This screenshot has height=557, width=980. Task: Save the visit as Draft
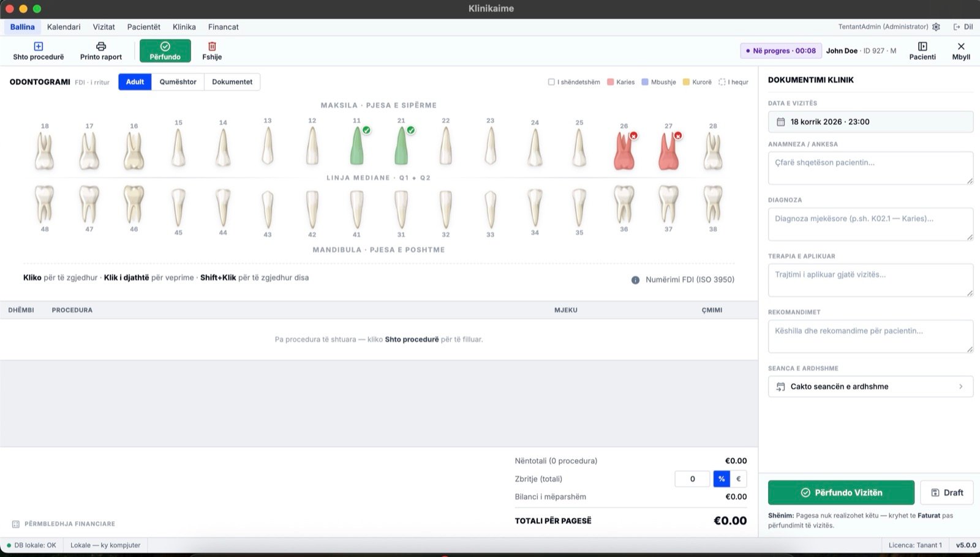[x=947, y=493]
